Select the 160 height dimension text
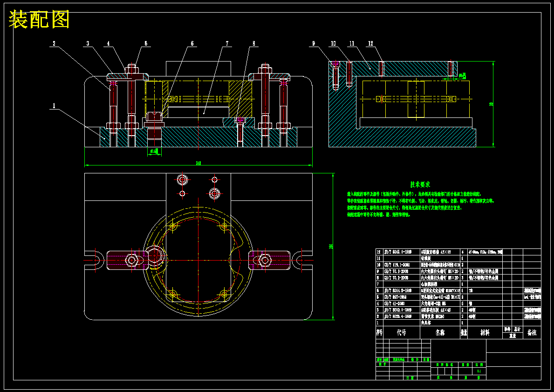The image size is (554, 392). coord(331,246)
